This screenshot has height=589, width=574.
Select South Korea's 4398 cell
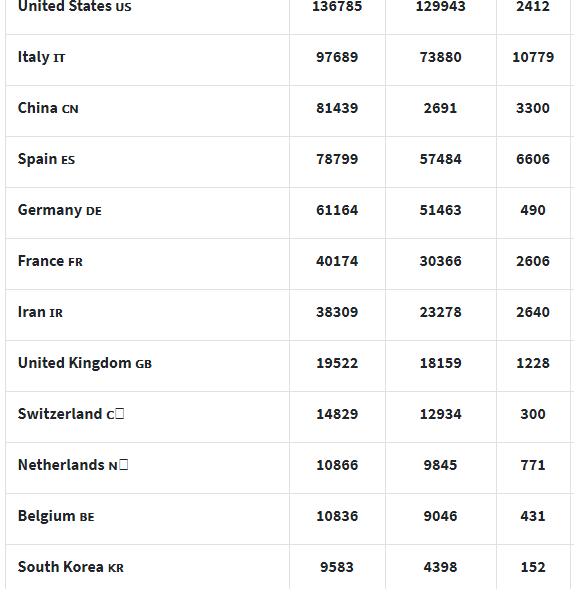click(440, 567)
